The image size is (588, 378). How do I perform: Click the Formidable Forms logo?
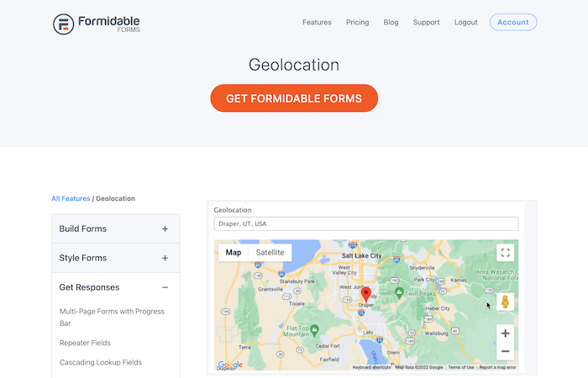click(x=97, y=24)
